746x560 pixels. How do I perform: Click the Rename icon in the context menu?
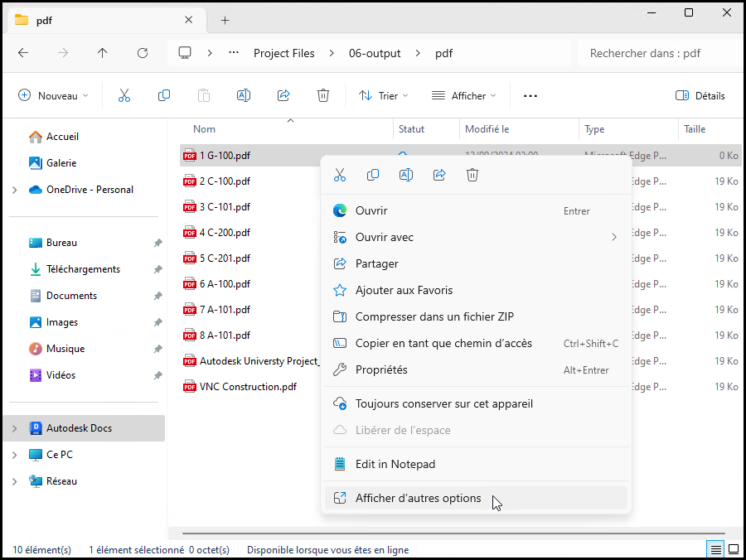406,175
